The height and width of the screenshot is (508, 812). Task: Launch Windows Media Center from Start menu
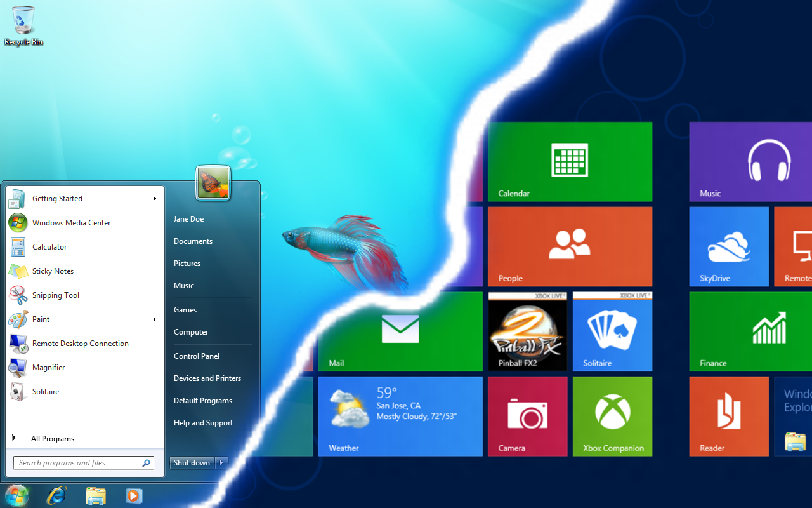click(x=85, y=223)
